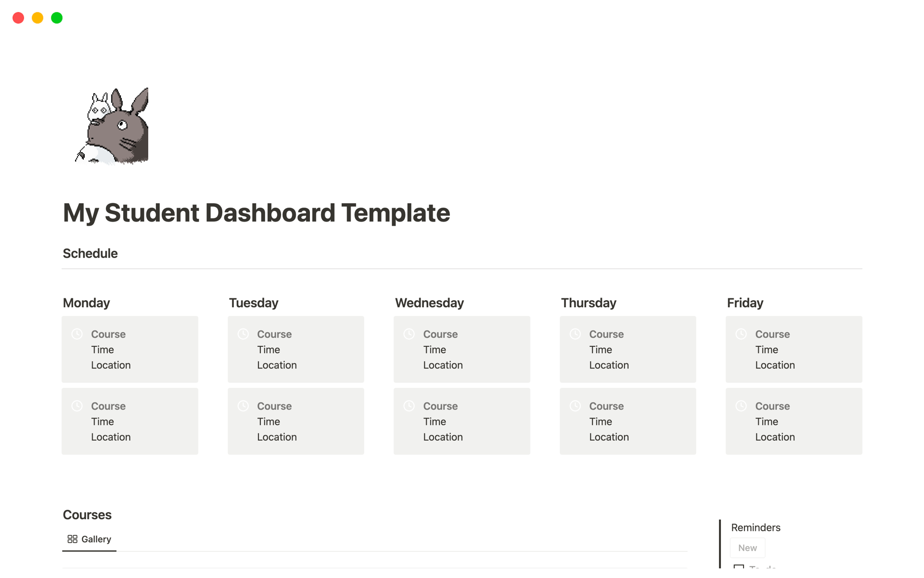Click clock icon in Friday's second course
Image resolution: width=924 pixels, height=578 pixels.
(741, 406)
